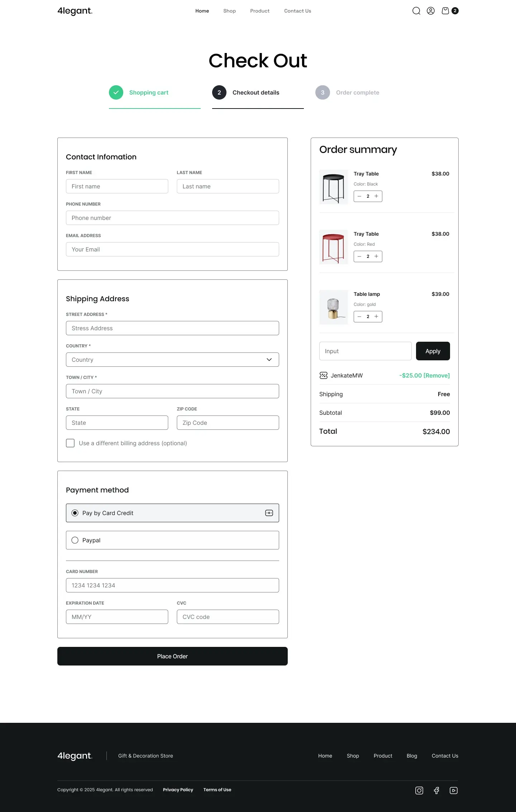Open the user account icon
Screen dimensions: 516x812
pos(431,11)
